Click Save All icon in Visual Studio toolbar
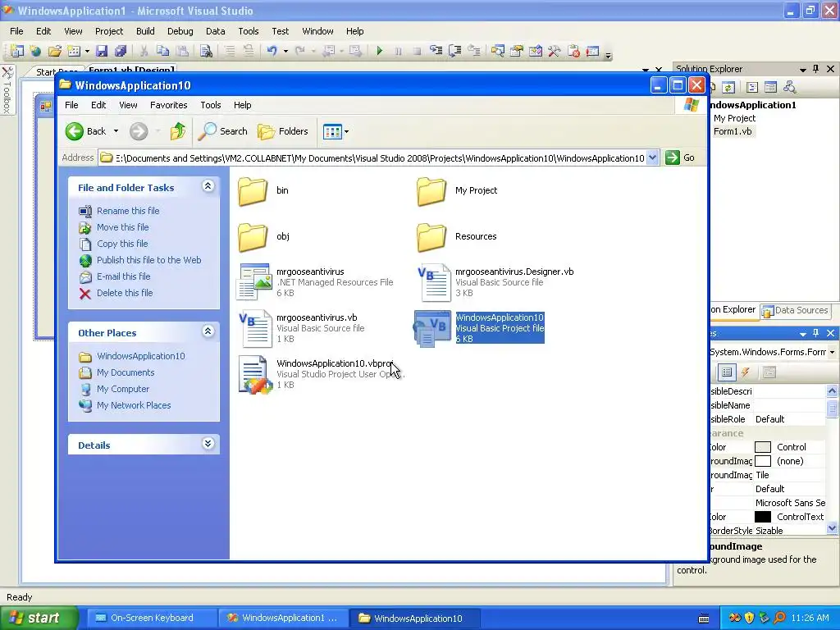The width and height of the screenshot is (840, 630). (121, 51)
